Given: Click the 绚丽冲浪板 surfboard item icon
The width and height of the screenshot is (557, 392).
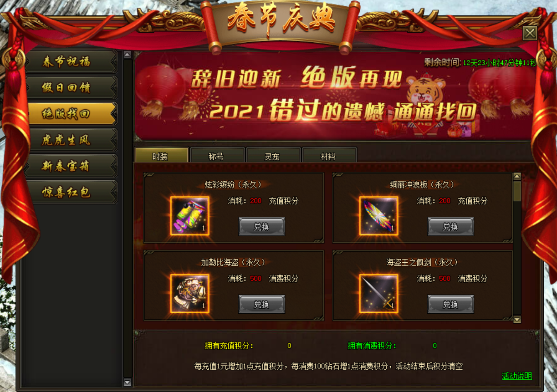Looking at the screenshot, I should (x=378, y=216).
